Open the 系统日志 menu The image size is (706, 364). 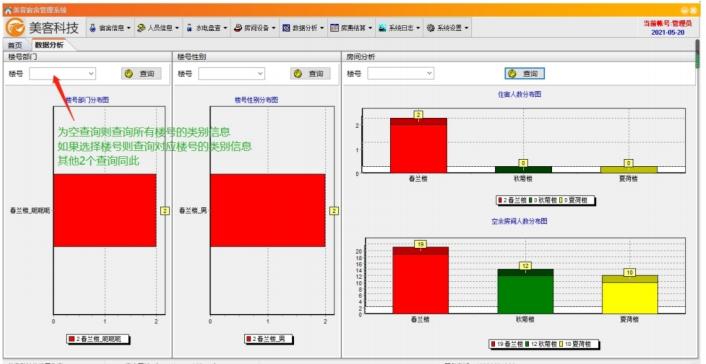point(399,28)
